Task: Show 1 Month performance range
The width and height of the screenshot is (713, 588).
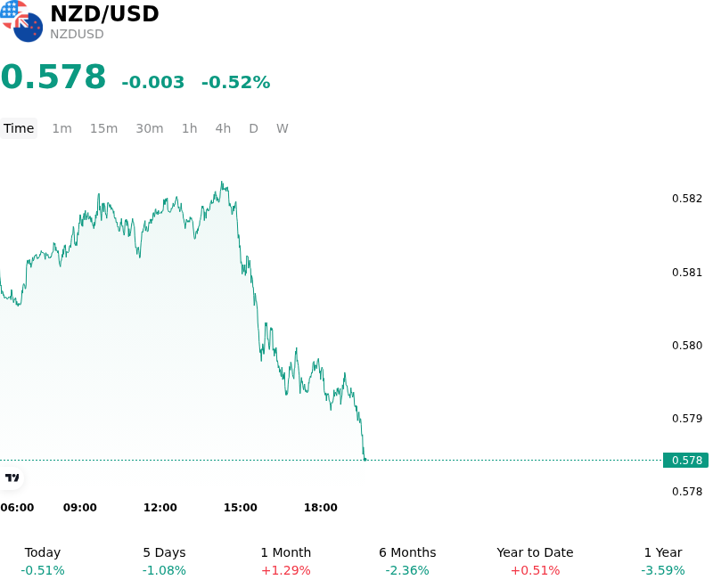Action: [x=285, y=561]
